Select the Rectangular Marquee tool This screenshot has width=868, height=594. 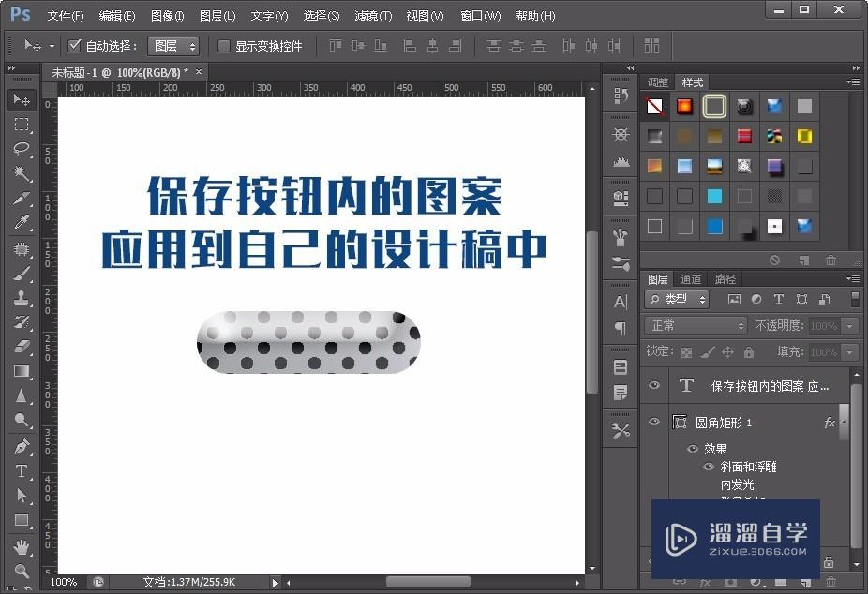coord(22,125)
